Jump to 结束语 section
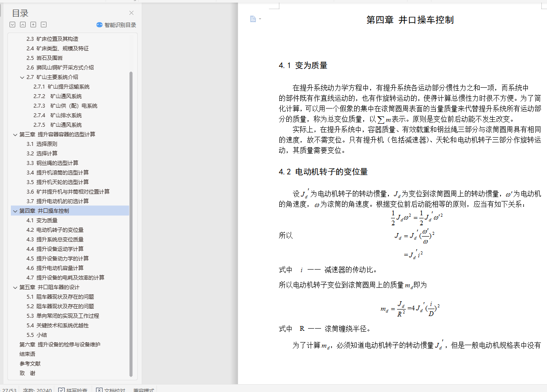The image size is (547, 392). [x=27, y=354]
